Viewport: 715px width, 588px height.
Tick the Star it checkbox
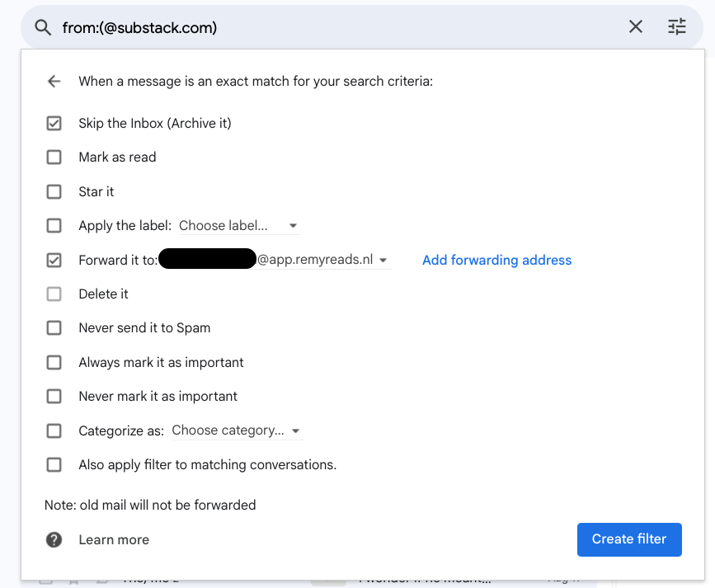(x=54, y=191)
